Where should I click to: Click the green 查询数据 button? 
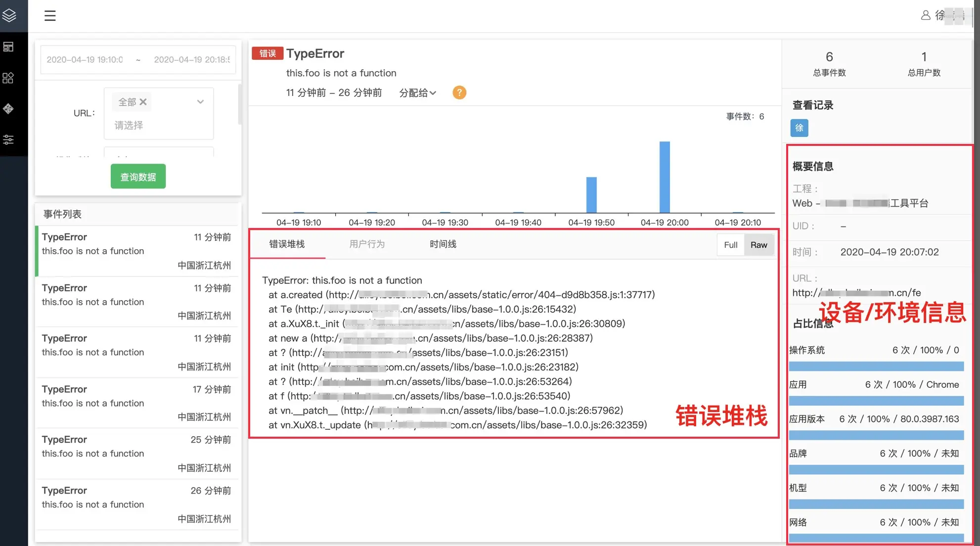pos(138,177)
